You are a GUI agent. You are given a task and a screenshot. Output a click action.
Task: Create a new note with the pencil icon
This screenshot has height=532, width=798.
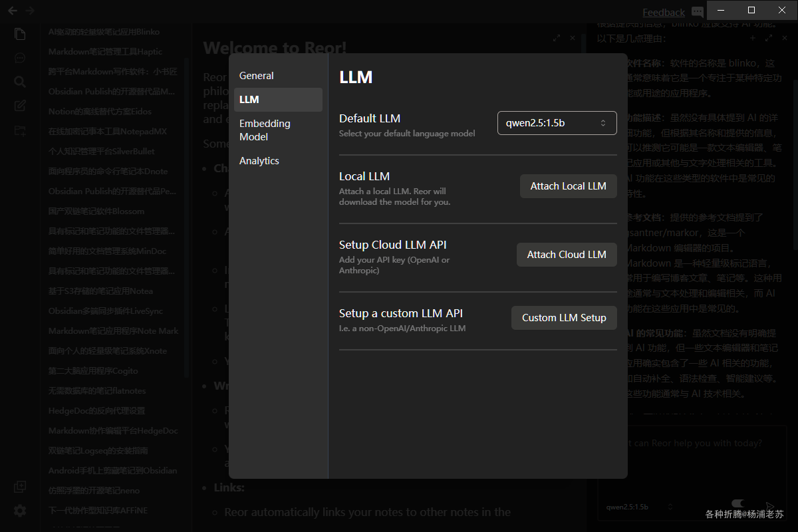click(x=20, y=106)
